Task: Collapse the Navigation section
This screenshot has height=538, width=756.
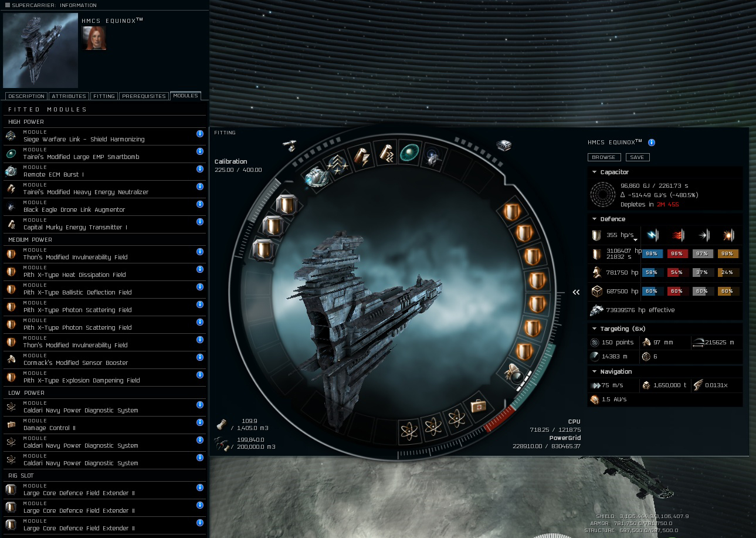Action: point(594,371)
